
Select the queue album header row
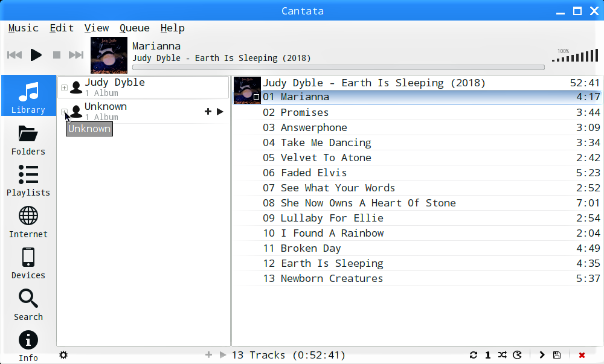click(417, 83)
